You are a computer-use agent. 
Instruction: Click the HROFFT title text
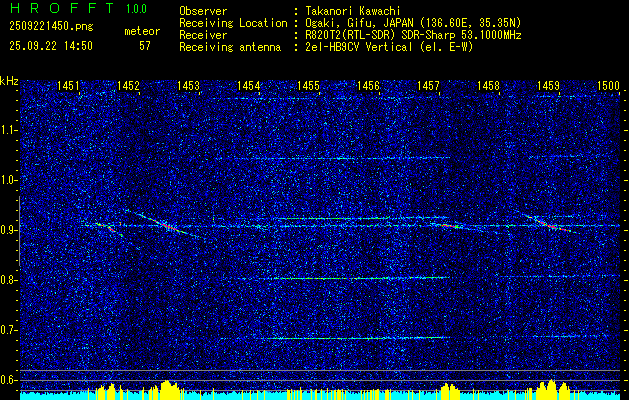click(x=62, y=8)
